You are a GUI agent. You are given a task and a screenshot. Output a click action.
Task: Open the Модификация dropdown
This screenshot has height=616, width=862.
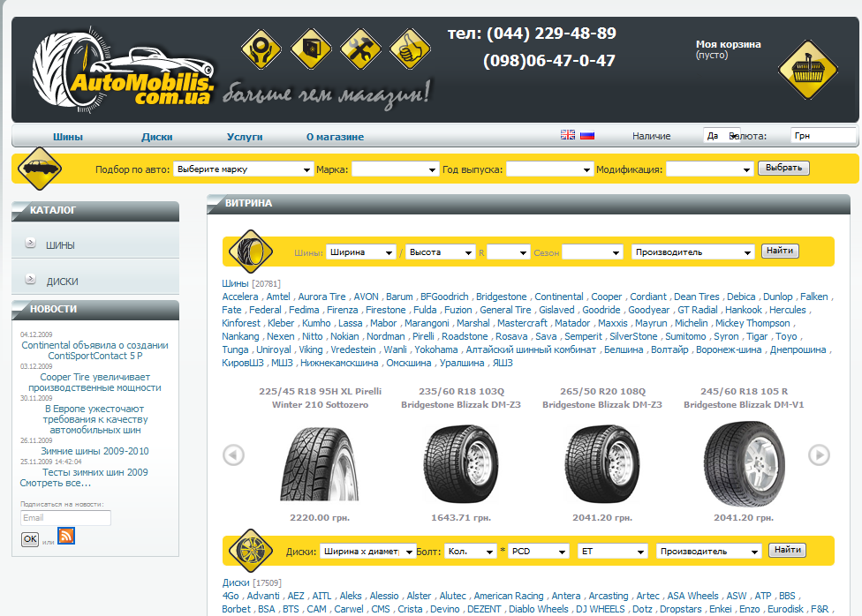(x=709, y=169)
